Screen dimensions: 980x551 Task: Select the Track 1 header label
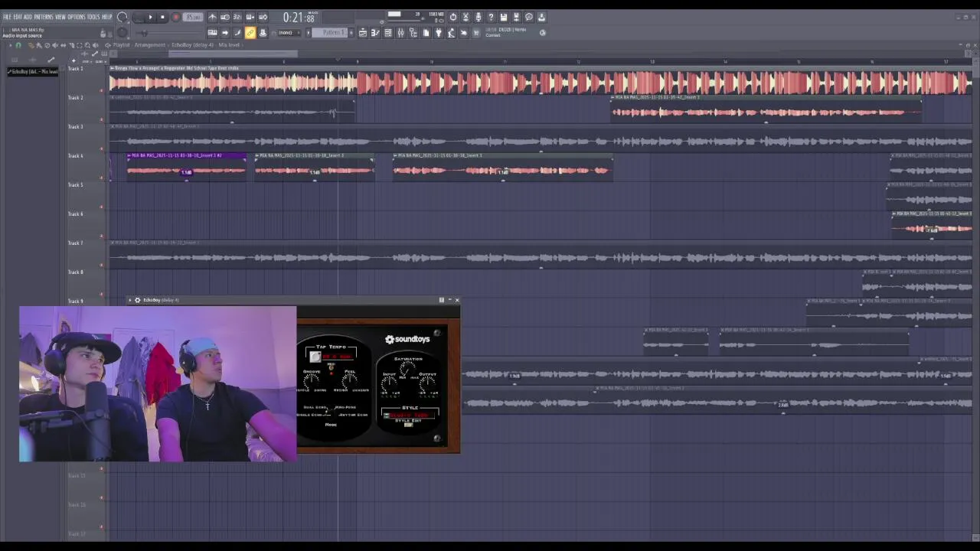[76, 69]
